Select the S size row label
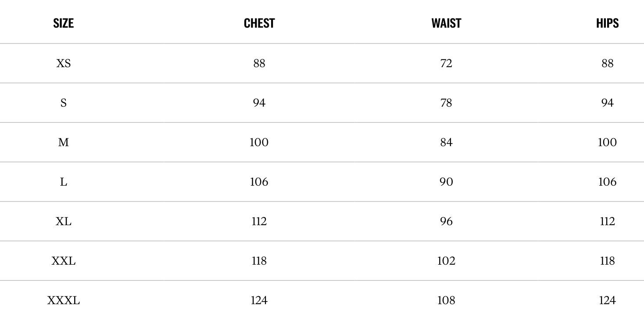The image size is (644, 316). (x=64, y=103)
